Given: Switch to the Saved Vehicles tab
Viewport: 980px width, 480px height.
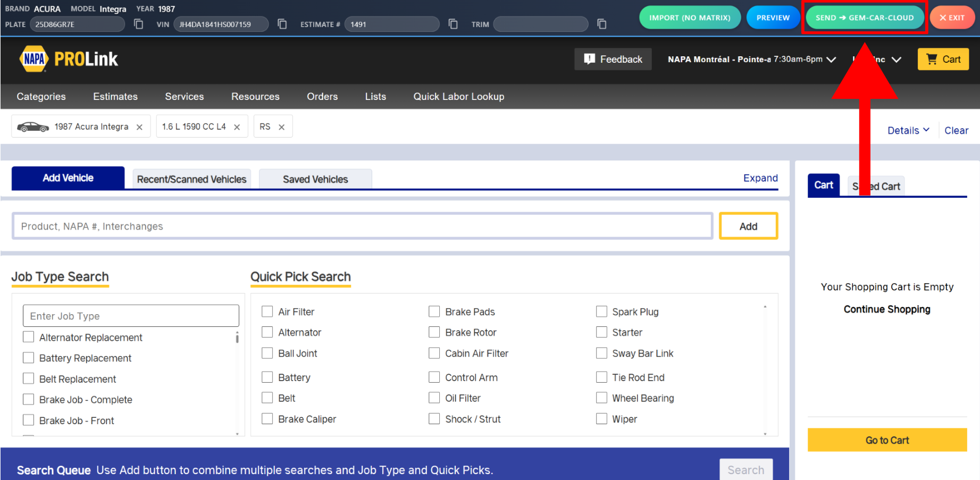Looking at the screenshot, I should pyautogui.click(x=315, y=179).
